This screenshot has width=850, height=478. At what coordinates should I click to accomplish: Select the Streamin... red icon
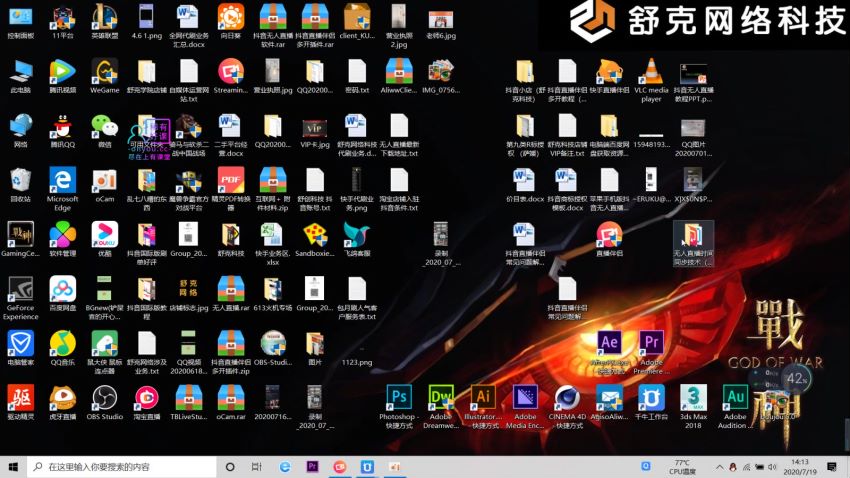(x=231, y=71)
